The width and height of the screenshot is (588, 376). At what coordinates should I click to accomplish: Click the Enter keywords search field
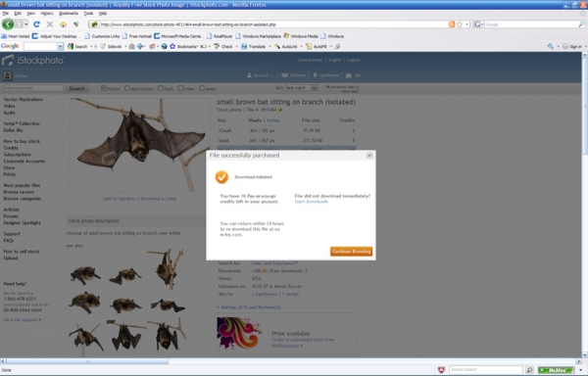click(x=32, y=88)
